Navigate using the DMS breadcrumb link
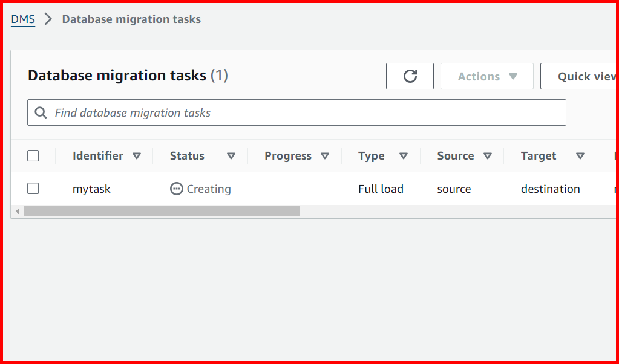Screen dimensions: 619x364 click(x=22, y=19)
